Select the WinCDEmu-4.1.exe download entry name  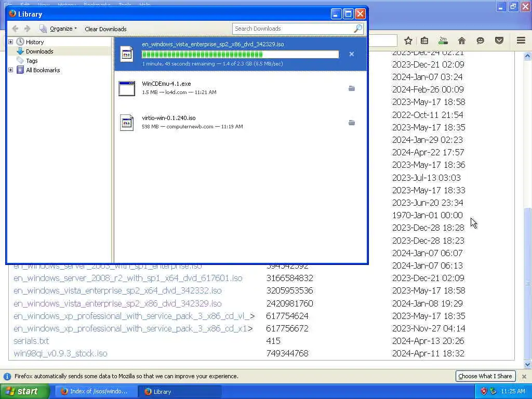(166, 84)
